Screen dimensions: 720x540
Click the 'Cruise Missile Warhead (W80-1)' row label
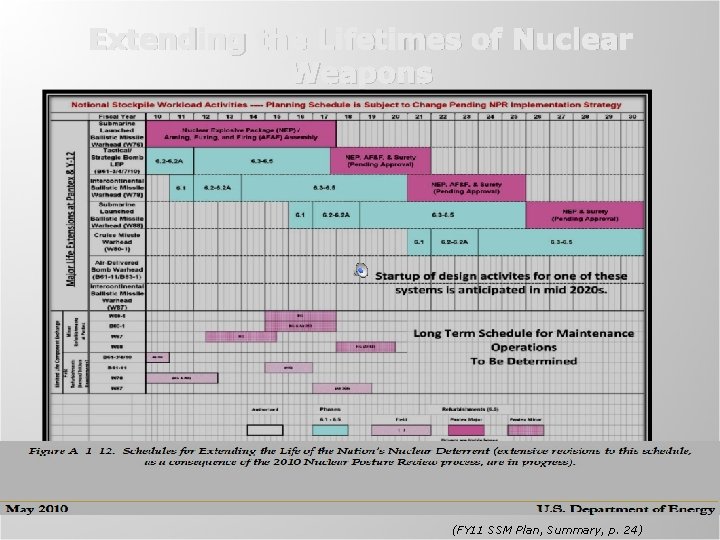(117, 242)
